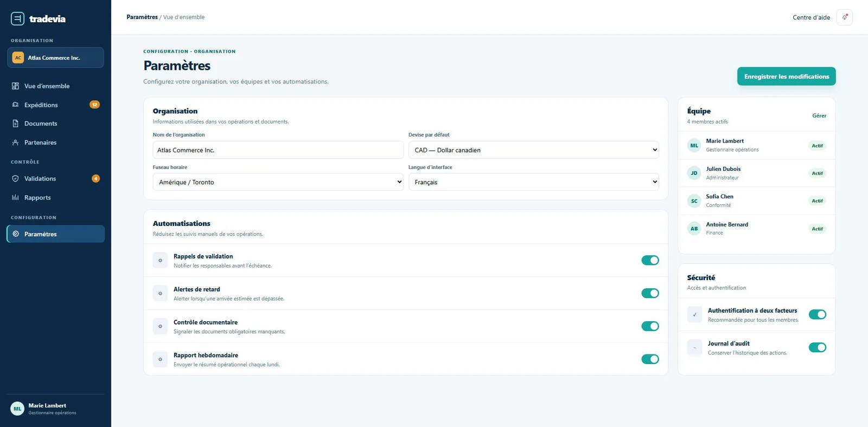The height and width of the screenshot is (427, 868).
Task: Click the tradevia logo icon
Action: coord(17,18)
